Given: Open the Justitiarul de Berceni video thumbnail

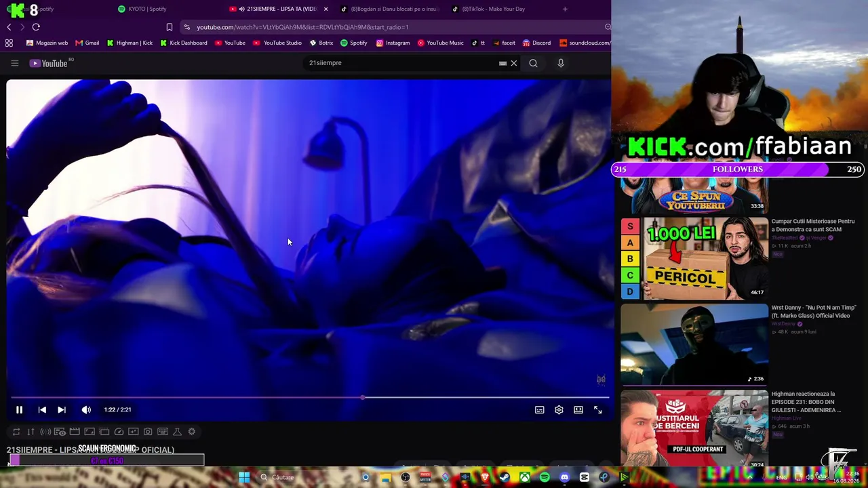Looking at the screenshot, I should coord(694,430).
